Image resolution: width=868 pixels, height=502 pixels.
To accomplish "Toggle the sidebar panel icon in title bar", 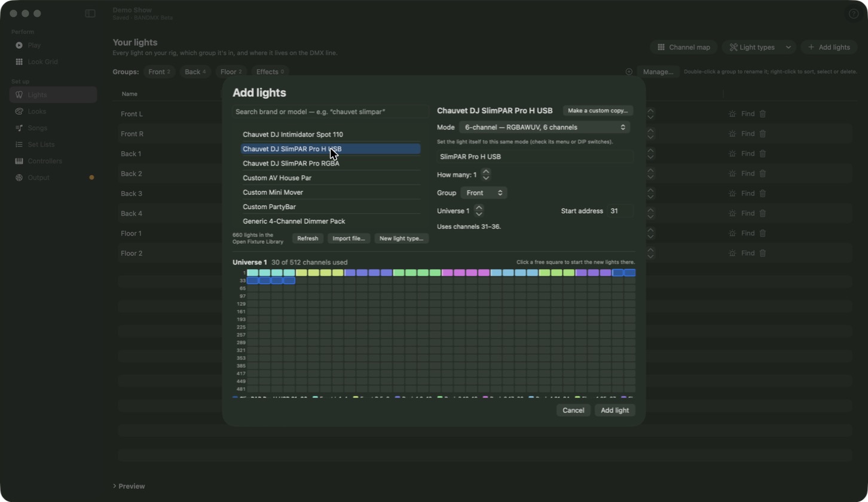I will tap(90, 14).
